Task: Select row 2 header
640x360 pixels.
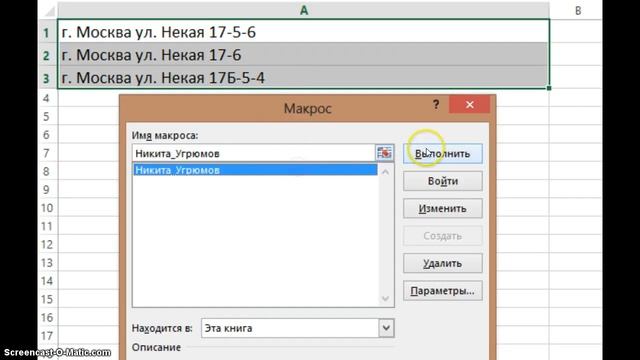Action: click(x=47, y=55)
